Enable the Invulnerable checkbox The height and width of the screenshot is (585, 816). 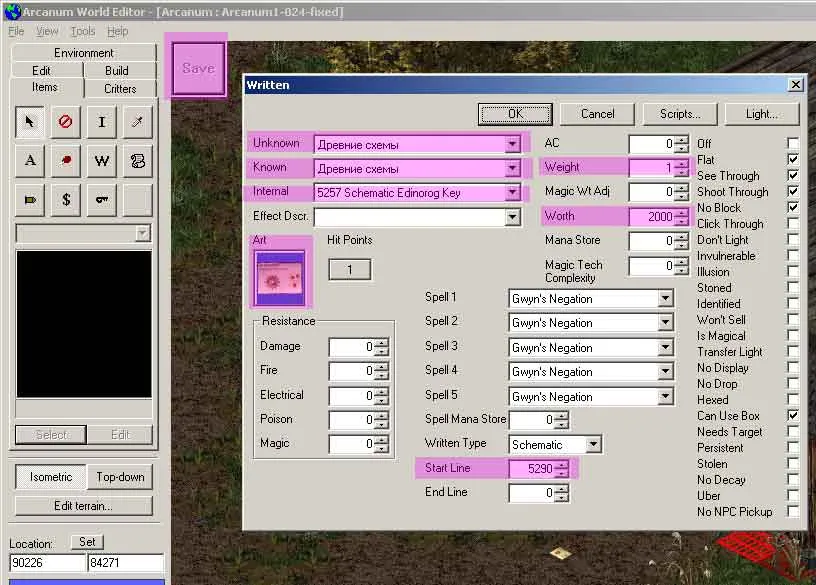[x=793, y=256]
